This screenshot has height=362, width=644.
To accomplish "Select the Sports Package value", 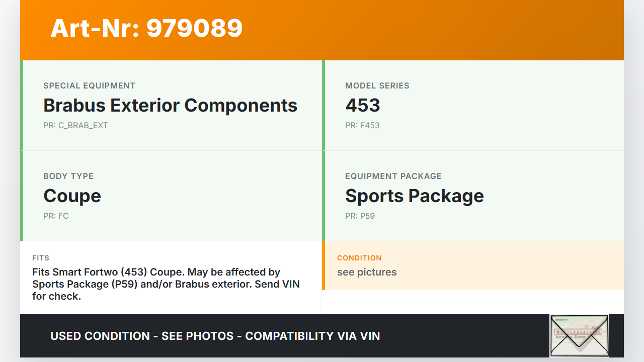I will point(414,196).
